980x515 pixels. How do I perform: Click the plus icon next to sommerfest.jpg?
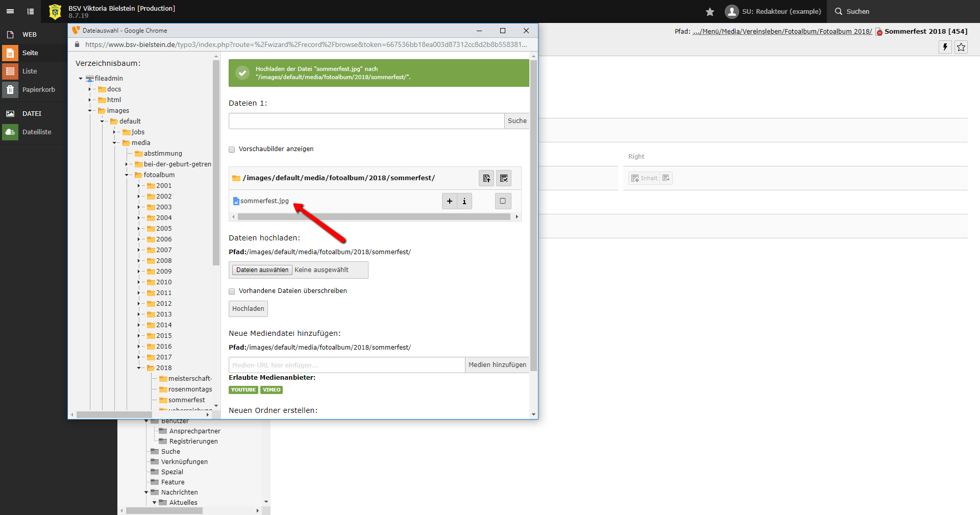click(449, 201)
